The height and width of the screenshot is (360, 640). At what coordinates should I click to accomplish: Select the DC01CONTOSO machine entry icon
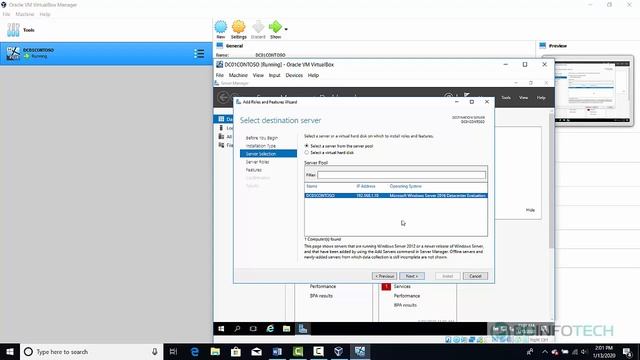(x=13, y=53)
